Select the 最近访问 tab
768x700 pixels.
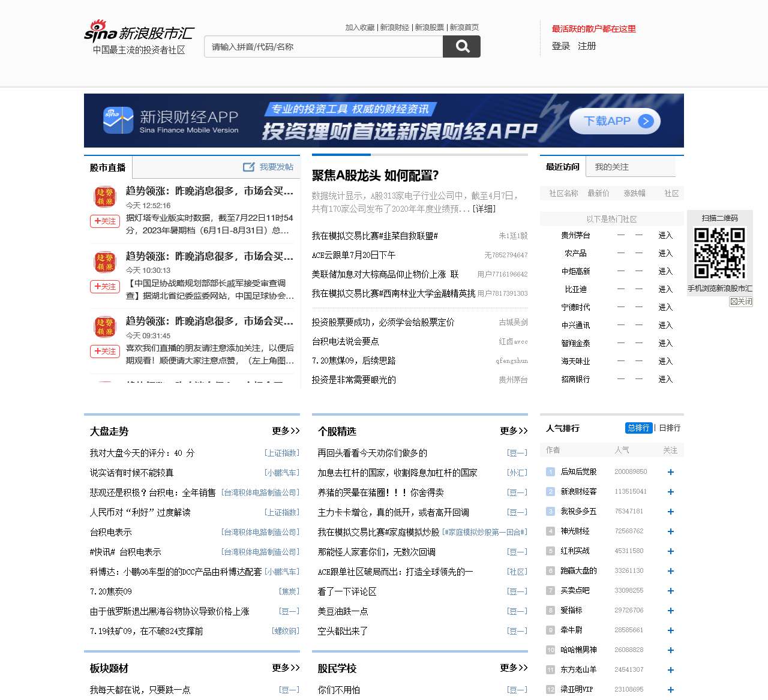pyautogui.click(x=562, y=167)
